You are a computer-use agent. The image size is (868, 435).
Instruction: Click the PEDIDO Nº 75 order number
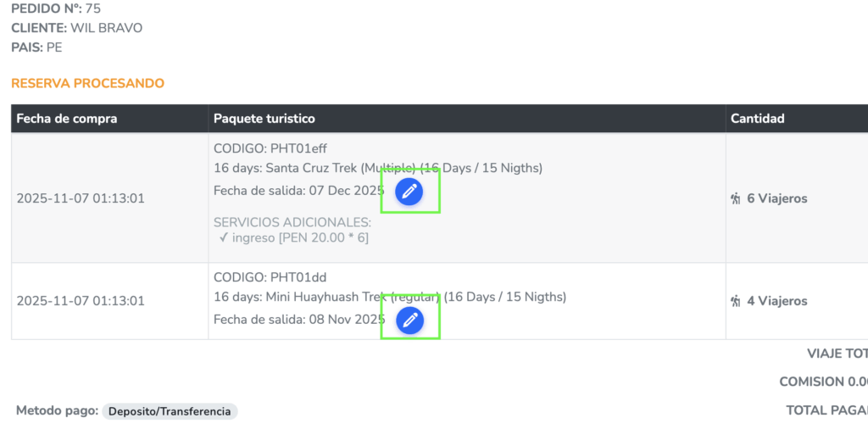click(x=92, y=8)
